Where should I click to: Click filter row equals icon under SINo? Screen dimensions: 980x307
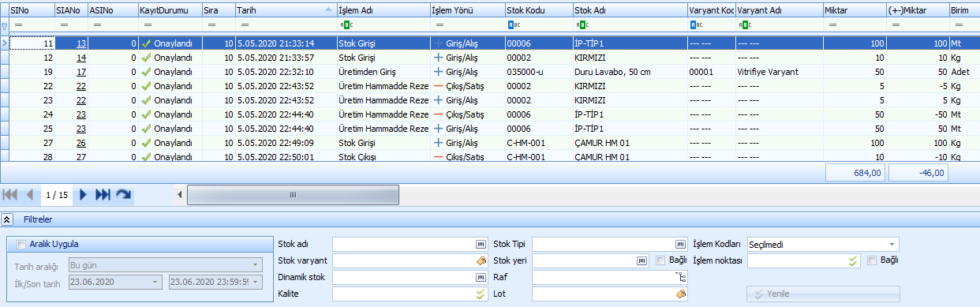tap(17, 25)
